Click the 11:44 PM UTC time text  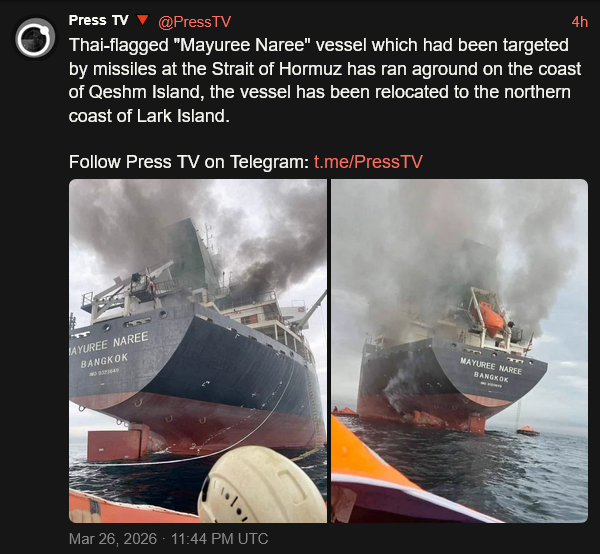click(x=219, y=539)
